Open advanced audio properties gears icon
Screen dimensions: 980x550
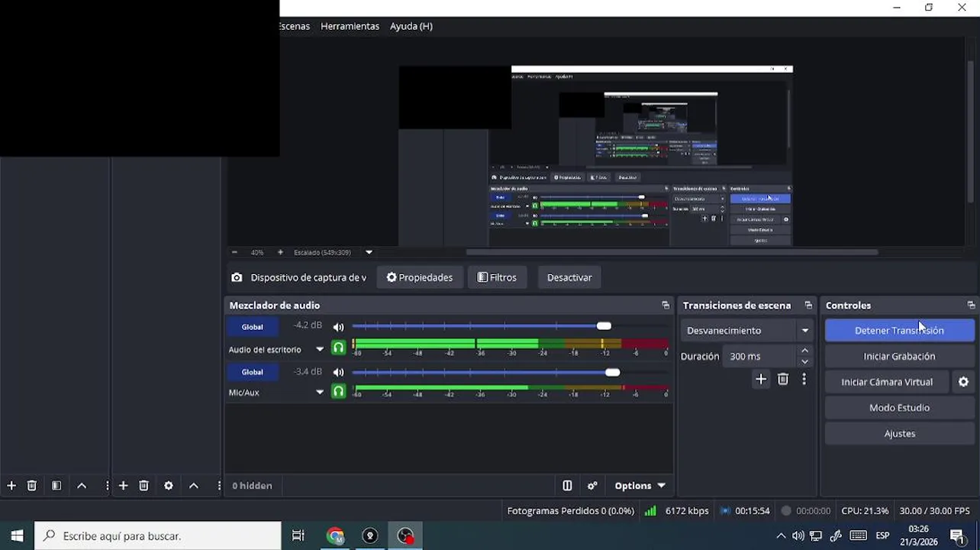(592, 486)
